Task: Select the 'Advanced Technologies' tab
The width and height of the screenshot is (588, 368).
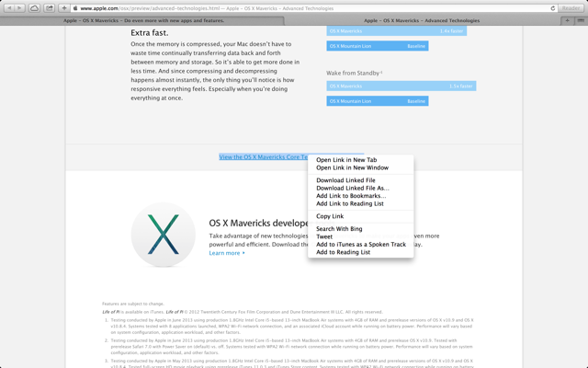Action: pyautogui.click(x=422, y=20)
